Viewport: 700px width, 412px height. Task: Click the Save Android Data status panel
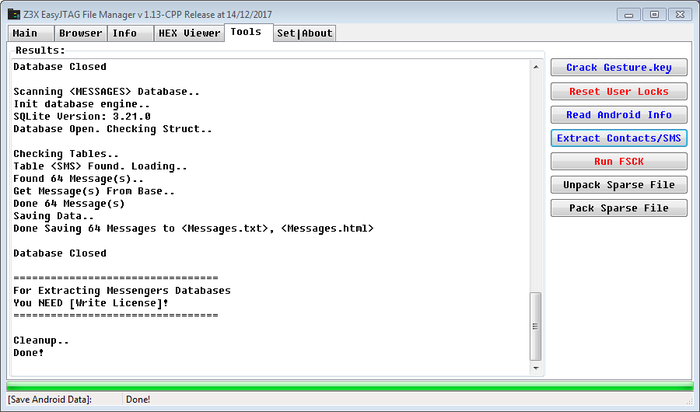point(62,400)
